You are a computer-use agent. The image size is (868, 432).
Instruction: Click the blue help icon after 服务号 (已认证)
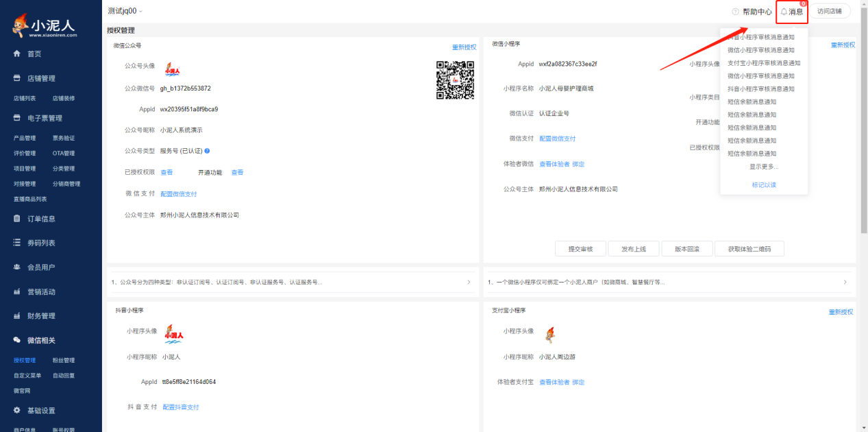point(207,151)
